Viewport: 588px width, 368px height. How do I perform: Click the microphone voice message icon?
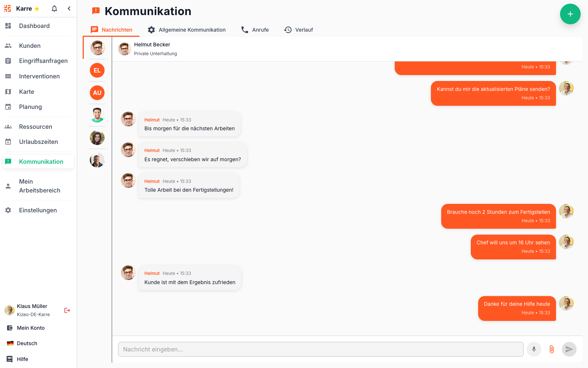tap(534, 349)
